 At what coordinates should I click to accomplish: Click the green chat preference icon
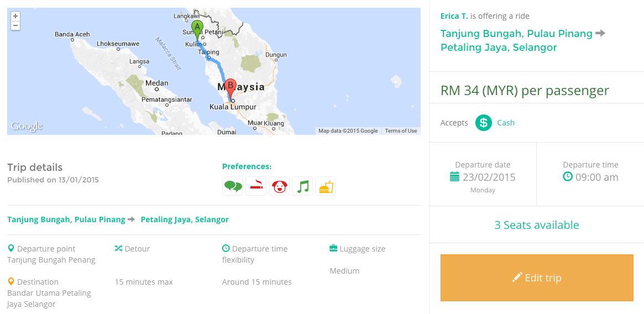click(233, 186)
